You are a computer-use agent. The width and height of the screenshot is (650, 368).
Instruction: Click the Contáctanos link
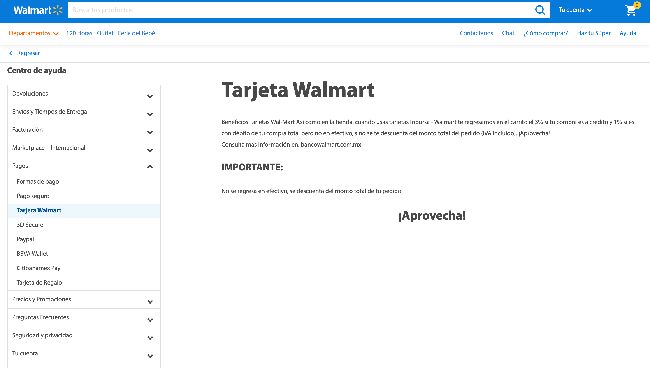[476, 33]
